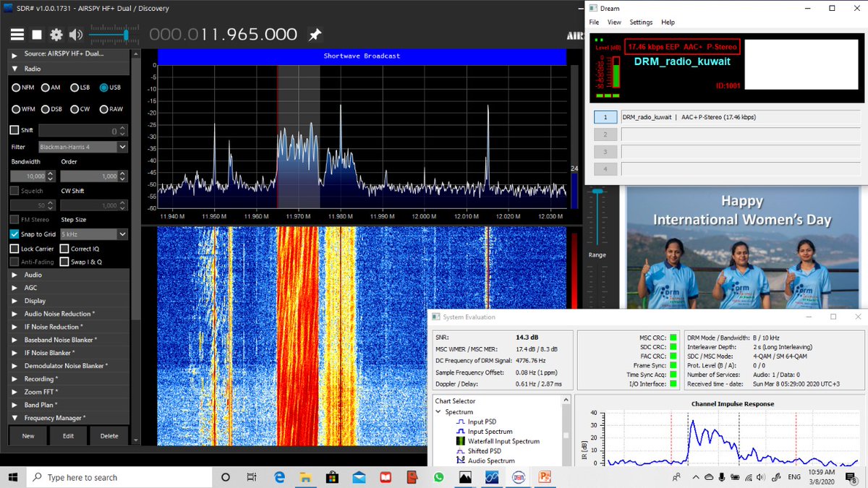Open the Filter type dropdown (Blackman-Harris 4)
Screen dimensions: 868x488
click(x=82, y=147)
